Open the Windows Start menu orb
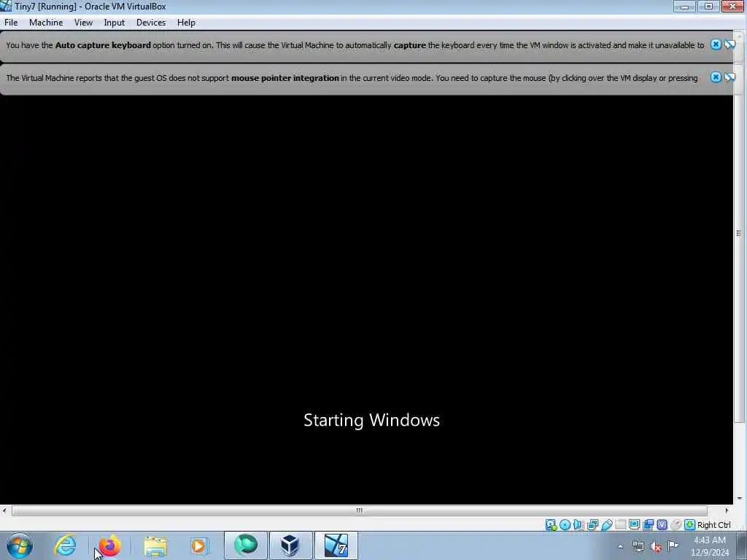Image resolution: width=747 pixels, height=560 pixels. coord(20,545)
